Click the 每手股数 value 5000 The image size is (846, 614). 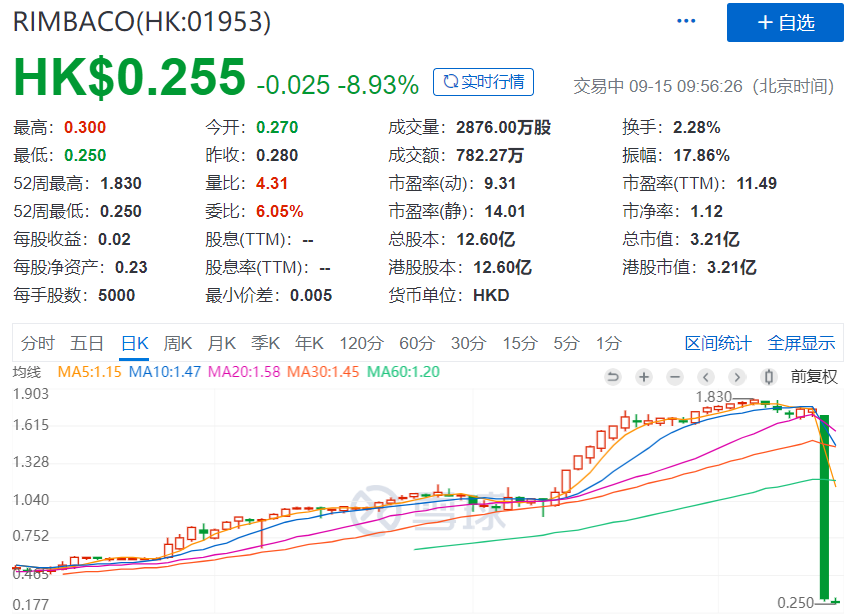click(117, 296)
